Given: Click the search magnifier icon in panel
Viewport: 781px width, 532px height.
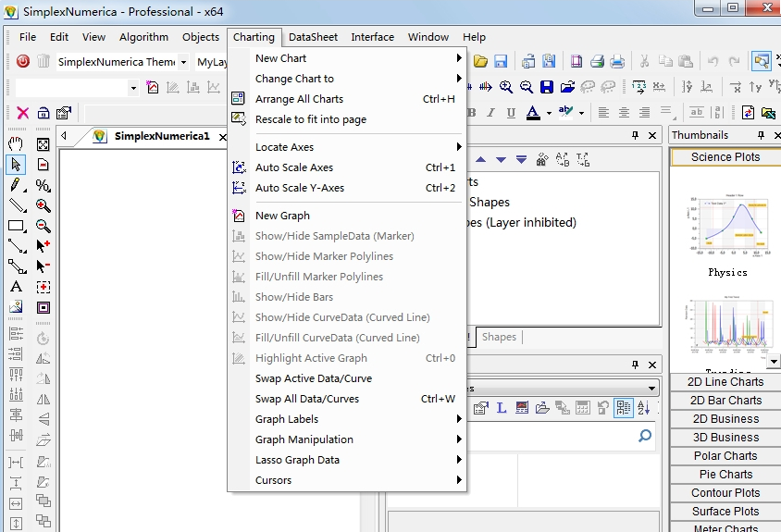Looking at the screenshot, I should tap(645, 436).
